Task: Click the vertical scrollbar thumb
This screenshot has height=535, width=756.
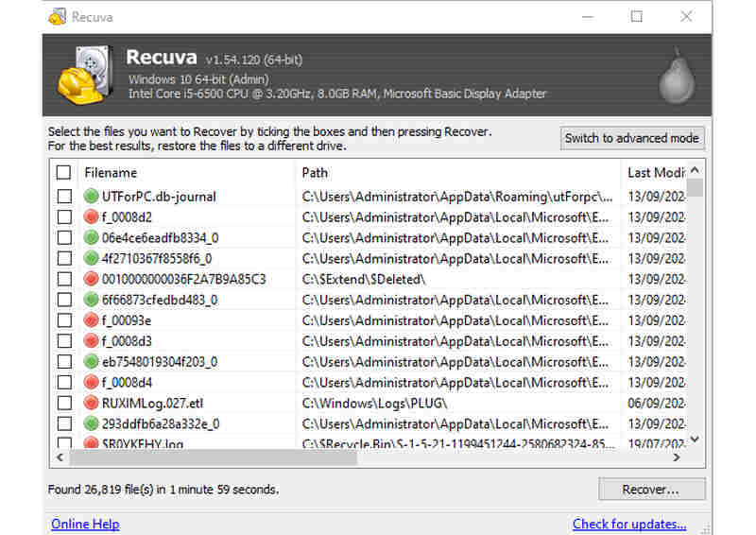Action: tap(695, 188)
